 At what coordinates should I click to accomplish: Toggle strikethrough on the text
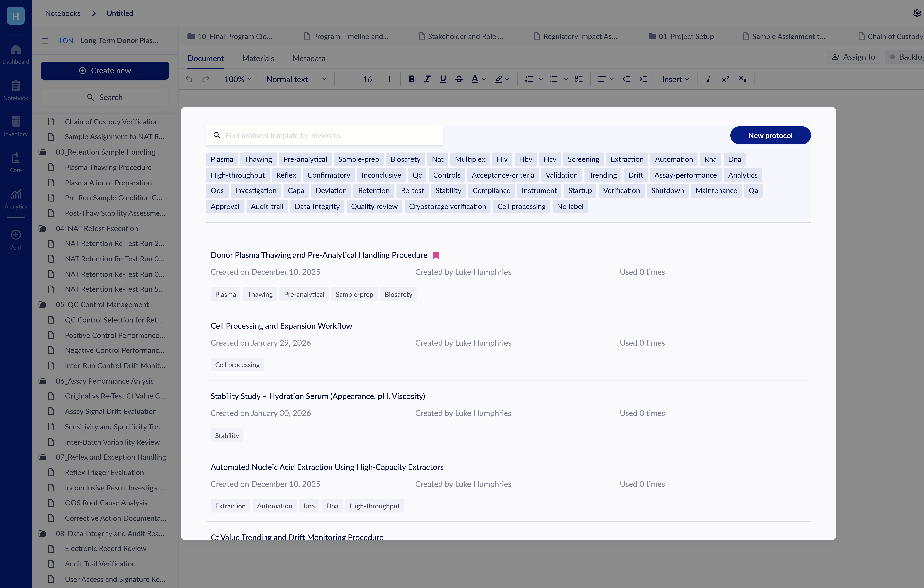[459, 79]
